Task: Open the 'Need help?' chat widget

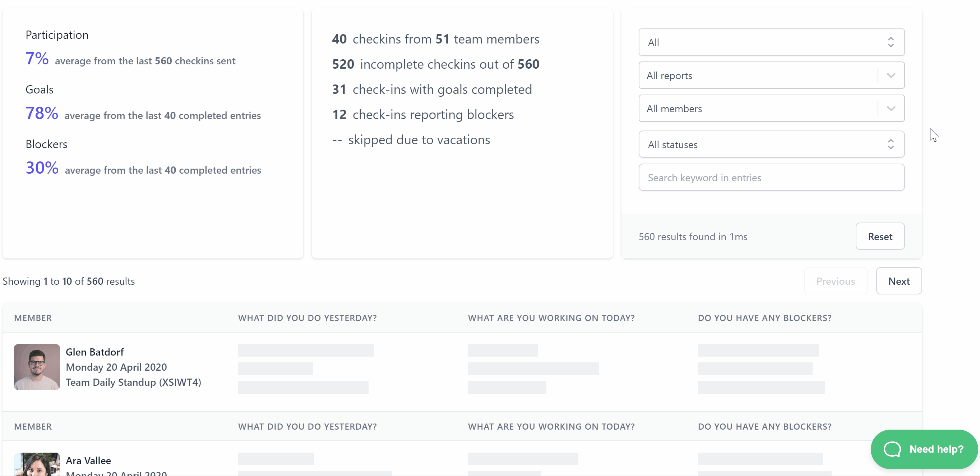Action: (x=924, y=449)
